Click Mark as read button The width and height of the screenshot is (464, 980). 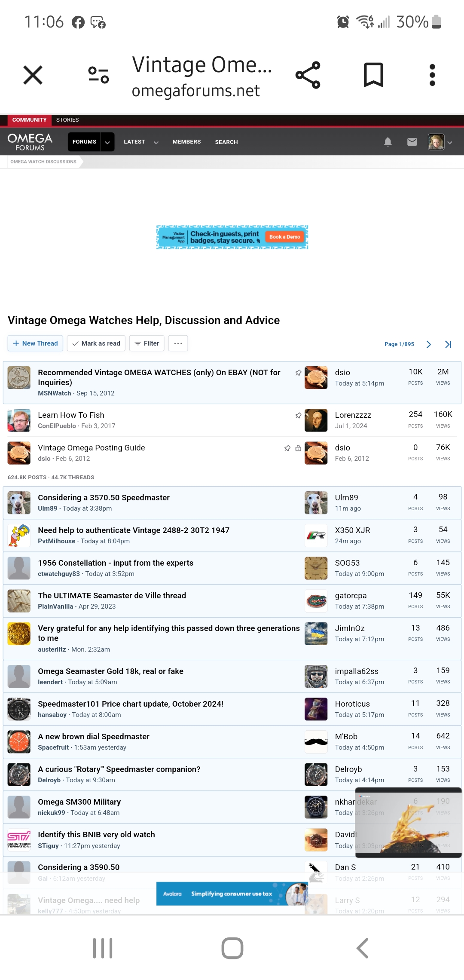coord(96,343)
